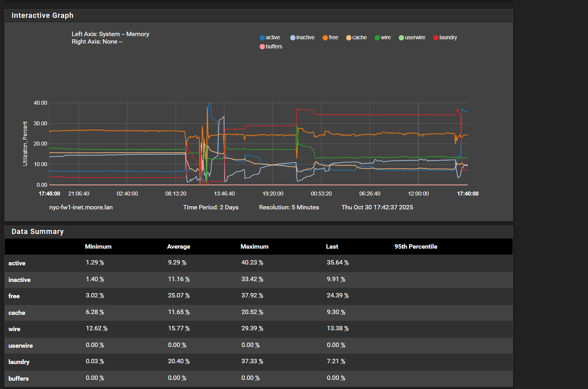
Task: Click the Last column header
Action: coord(332,247)
